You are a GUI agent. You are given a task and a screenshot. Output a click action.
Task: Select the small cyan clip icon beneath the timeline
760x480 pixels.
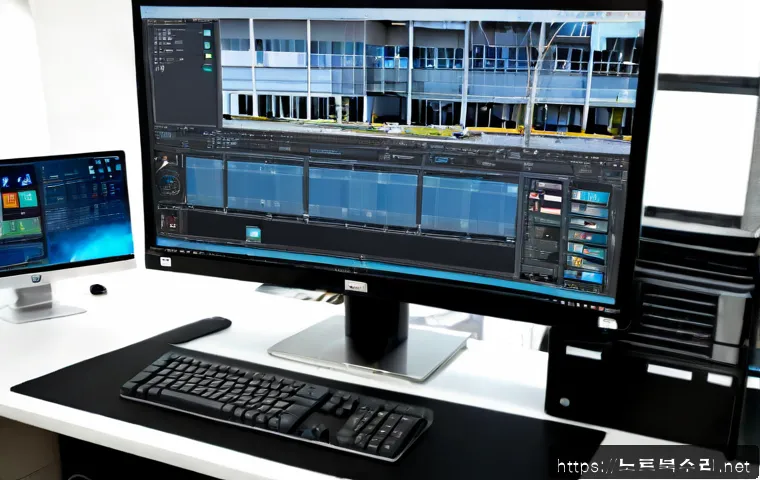coord(253,234)
